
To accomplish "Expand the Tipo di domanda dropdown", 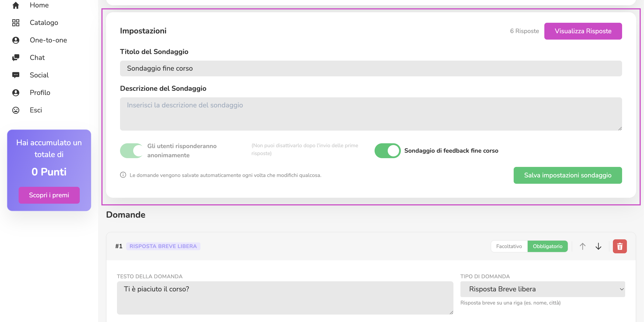I will point(543,289).
